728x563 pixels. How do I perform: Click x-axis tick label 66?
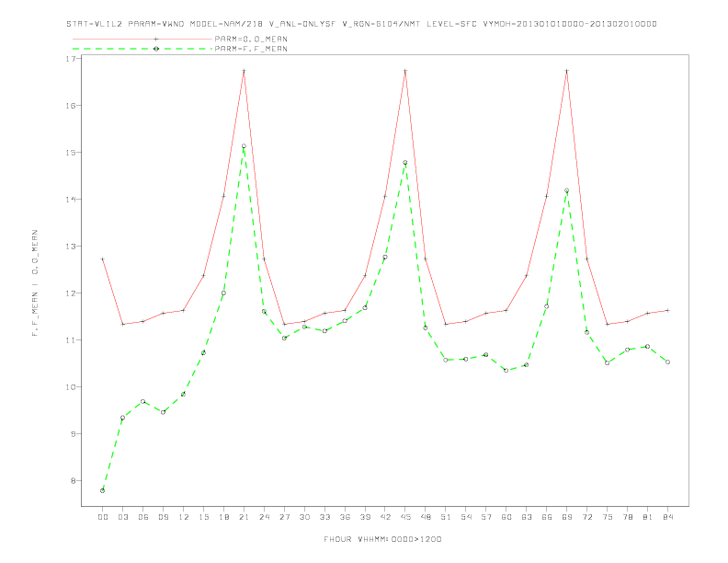pos(547,517)
